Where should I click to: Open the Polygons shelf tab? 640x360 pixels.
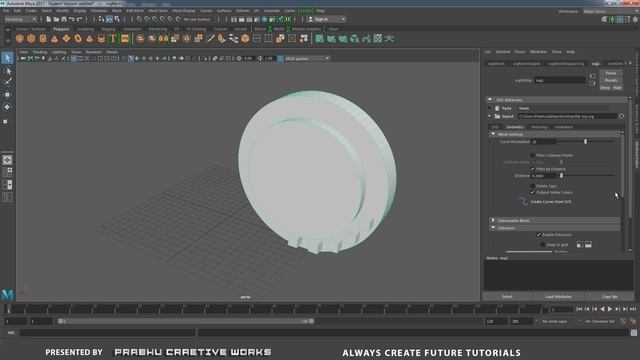(x=61, y=29)
